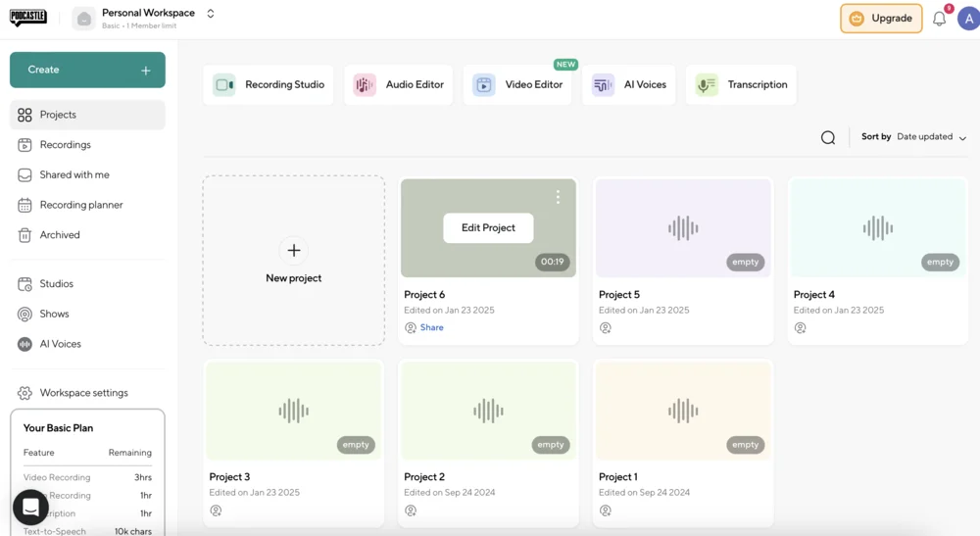Open AI Voices from top toolbar
This screenshot has width=980, height=536.
point(629,85)
